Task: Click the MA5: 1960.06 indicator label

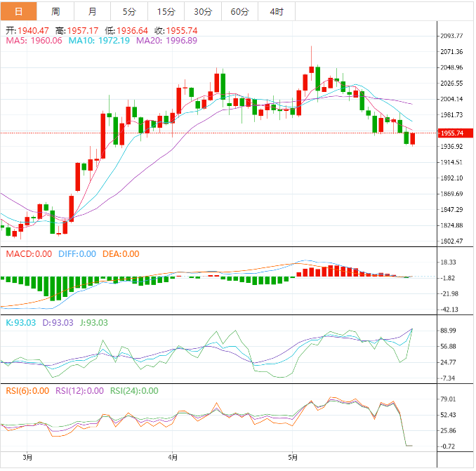Action: tap(34, 41)
